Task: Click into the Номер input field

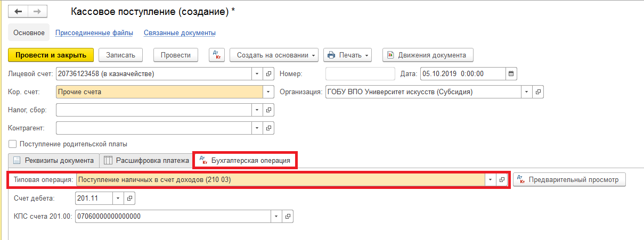Action: point(360,73)
